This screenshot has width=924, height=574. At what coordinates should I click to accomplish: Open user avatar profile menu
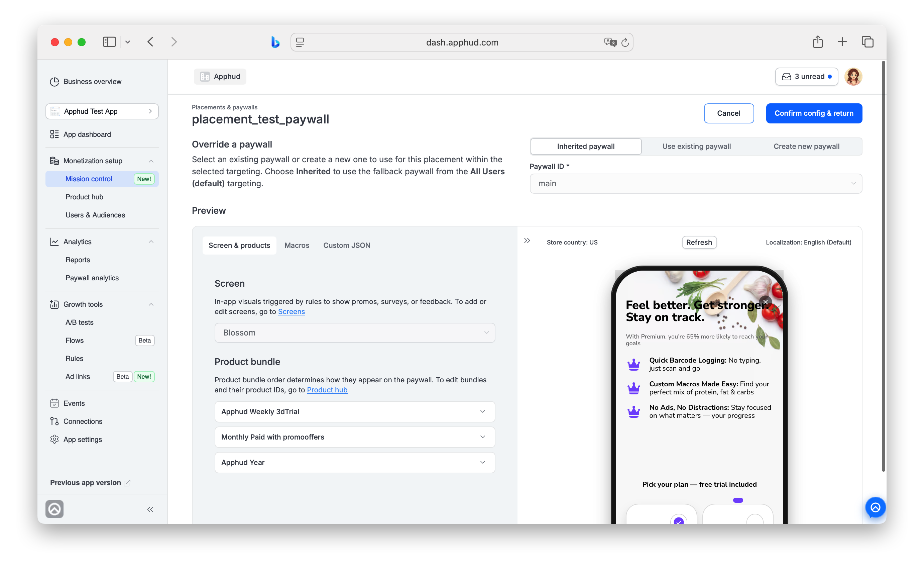853,77
